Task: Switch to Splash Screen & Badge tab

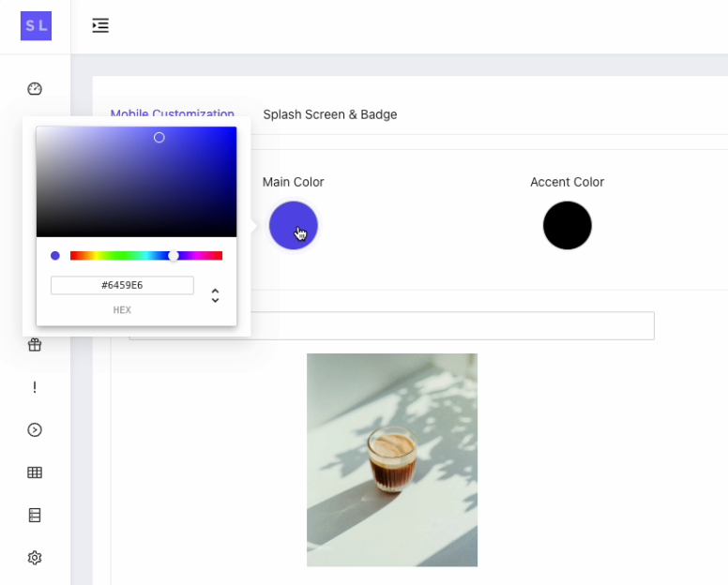Action: [x=330, y=114]
